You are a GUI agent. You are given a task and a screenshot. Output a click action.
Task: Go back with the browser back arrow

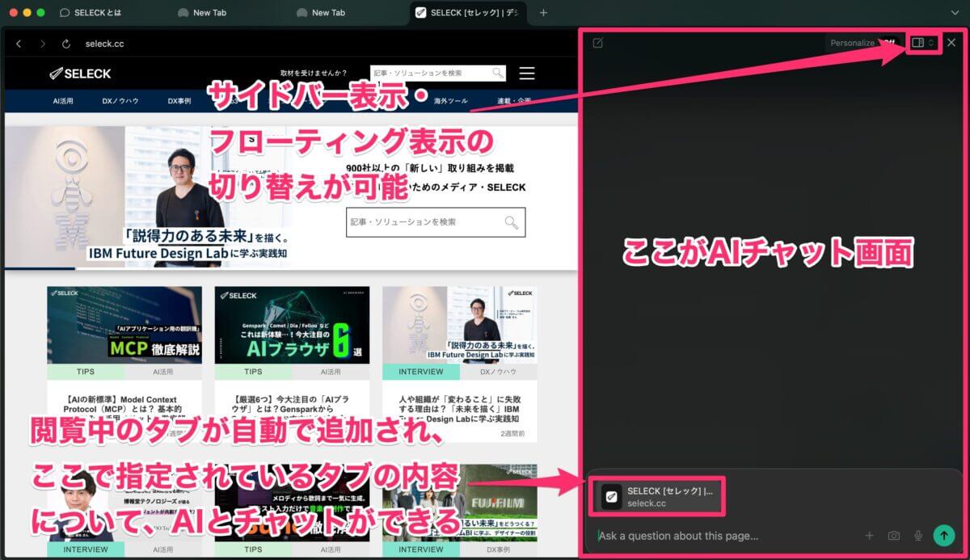point(19,44)
